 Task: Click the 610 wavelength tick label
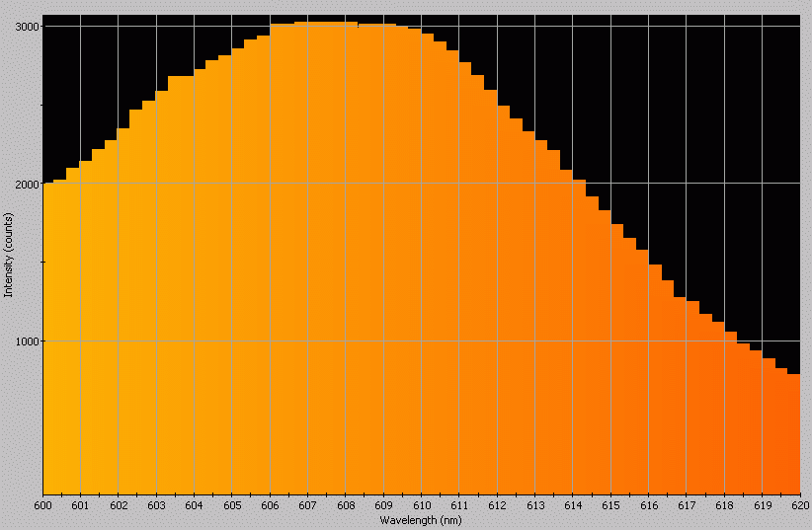[422, 505]
